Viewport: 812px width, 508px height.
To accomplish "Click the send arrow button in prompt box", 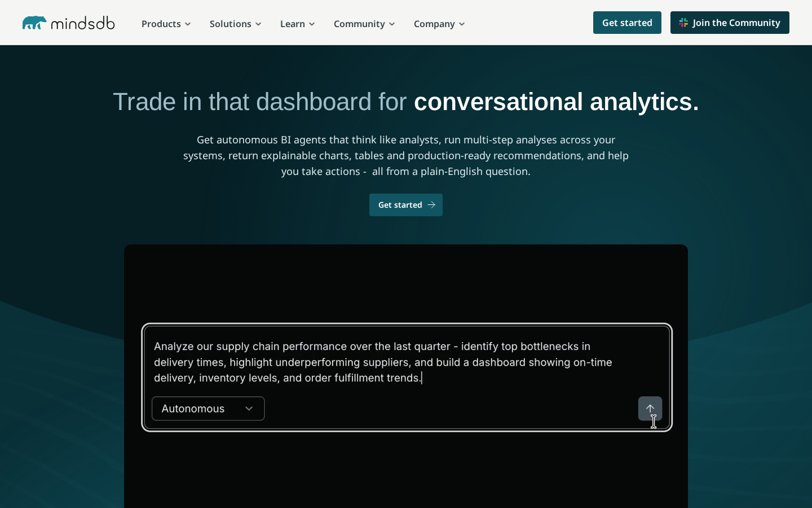I will click(x=650, y=408).
